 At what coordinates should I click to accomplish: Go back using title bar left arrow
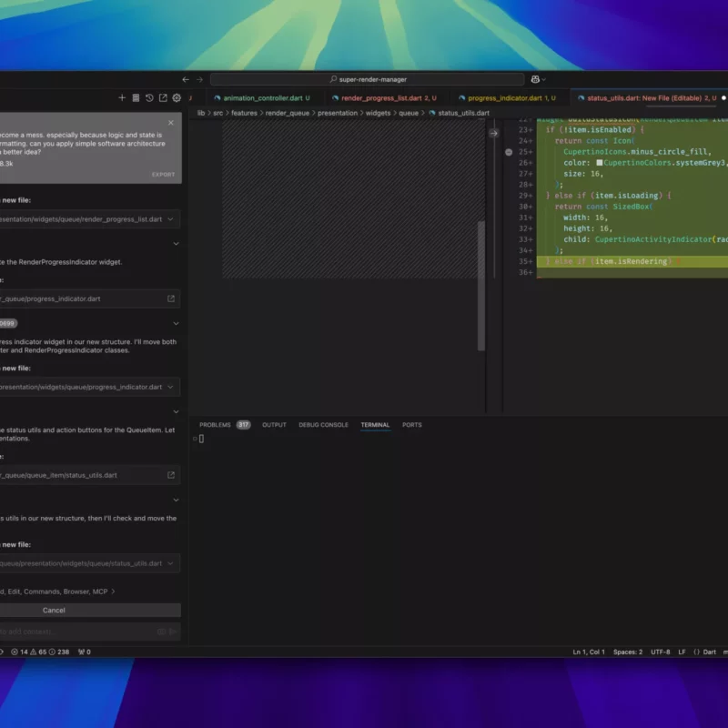[x=186, y=79]
